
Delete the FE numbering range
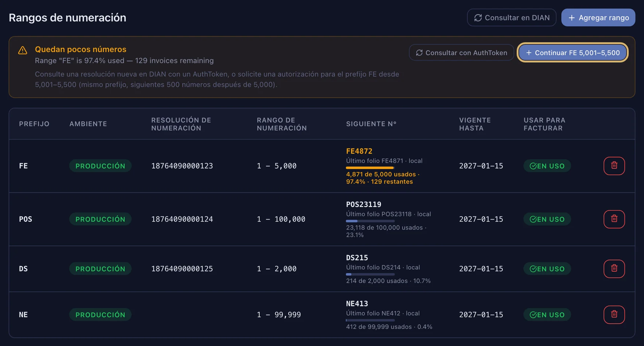point(614,166)
